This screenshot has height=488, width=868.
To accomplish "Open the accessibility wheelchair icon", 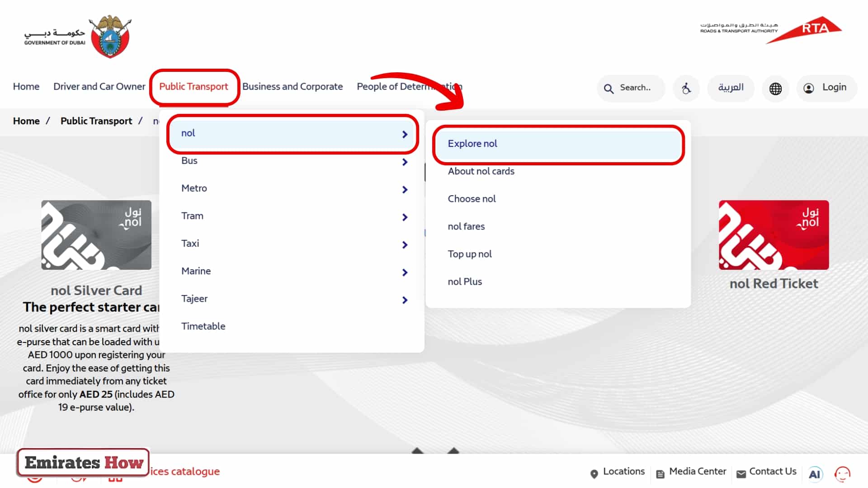I will point(686,88).
